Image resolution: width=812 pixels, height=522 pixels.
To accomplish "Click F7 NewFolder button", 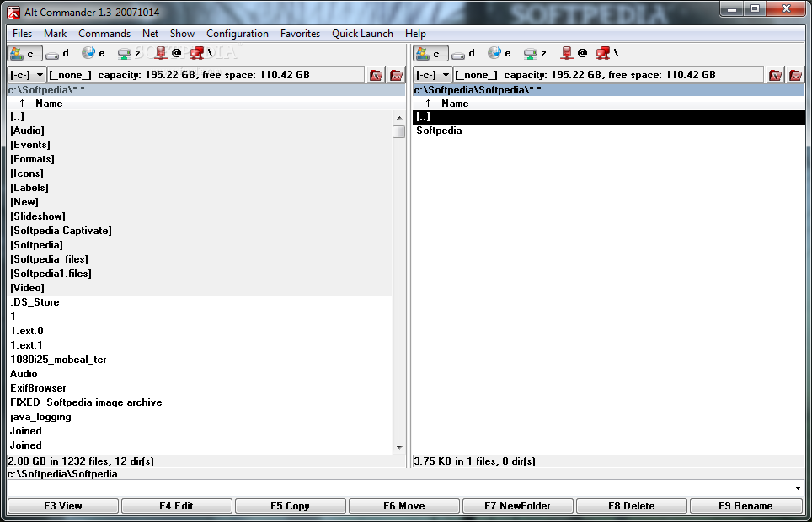I will (517, 506).
